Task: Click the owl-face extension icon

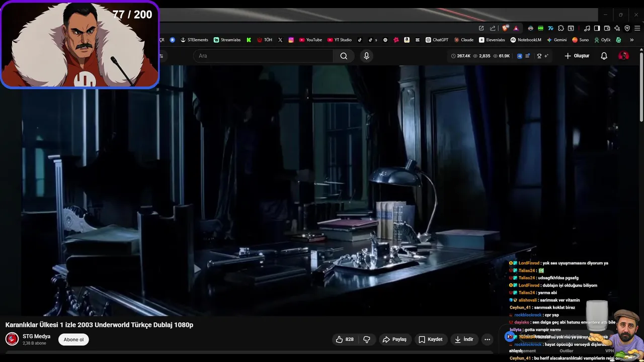Action: coord(530,28)
